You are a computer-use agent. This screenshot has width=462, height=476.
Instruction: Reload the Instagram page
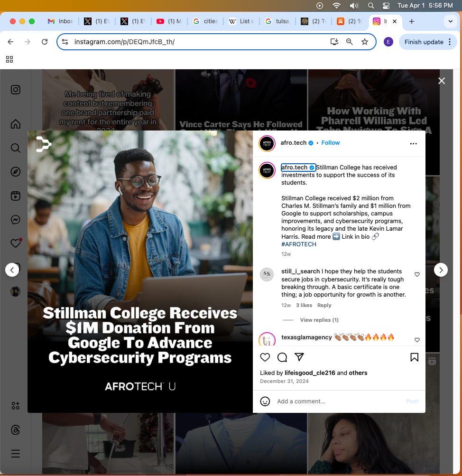45,42
